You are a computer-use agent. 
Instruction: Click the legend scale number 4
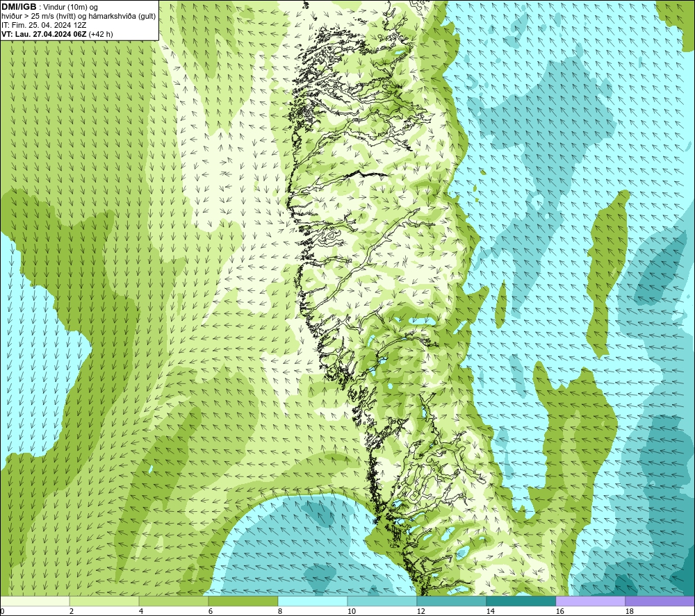coord(140,612)
